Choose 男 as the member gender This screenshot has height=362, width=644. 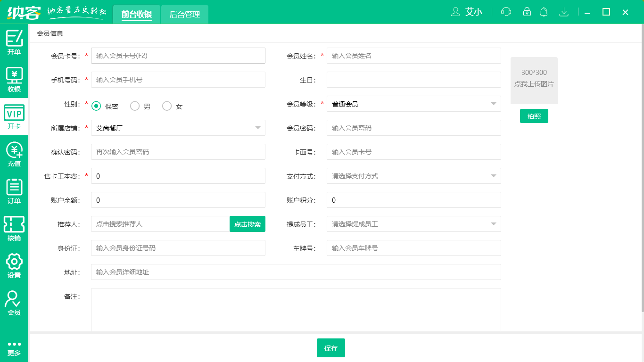pos(134,106)
